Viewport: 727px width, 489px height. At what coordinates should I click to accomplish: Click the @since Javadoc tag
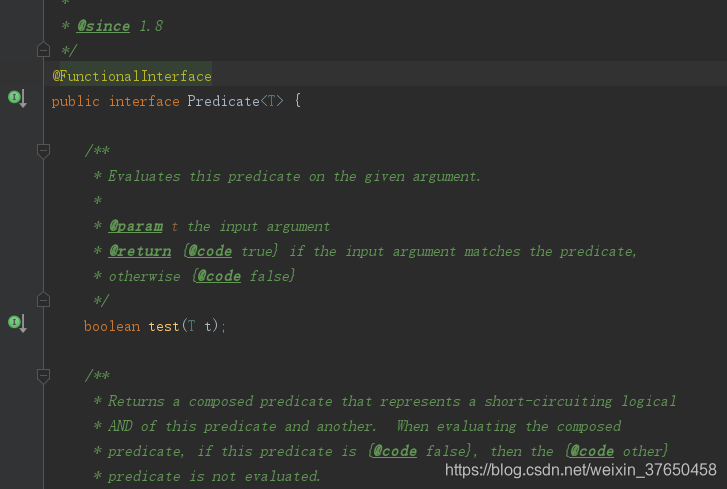pos(103,26)
